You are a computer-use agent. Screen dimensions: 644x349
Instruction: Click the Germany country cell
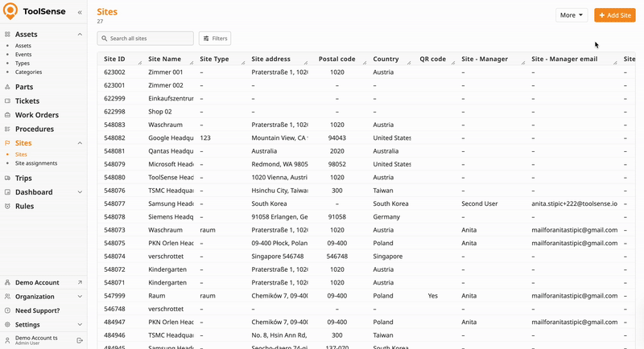[386, 217]
